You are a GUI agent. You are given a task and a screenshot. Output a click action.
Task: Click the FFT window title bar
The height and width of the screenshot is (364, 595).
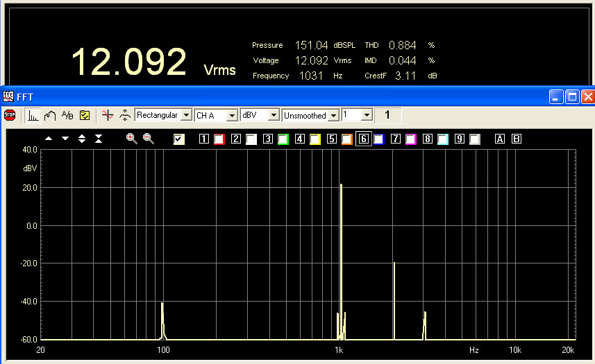click(x=278, y=96)
